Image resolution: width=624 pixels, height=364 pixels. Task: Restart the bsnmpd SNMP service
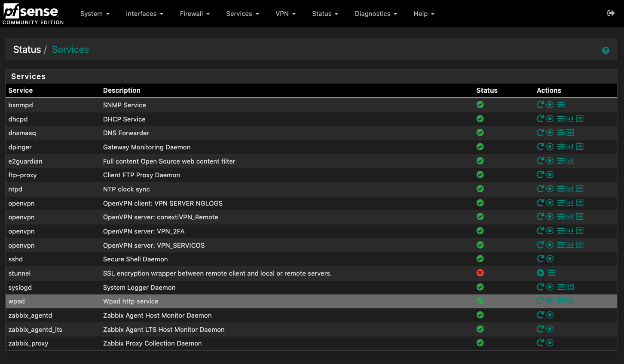[540, 104]
